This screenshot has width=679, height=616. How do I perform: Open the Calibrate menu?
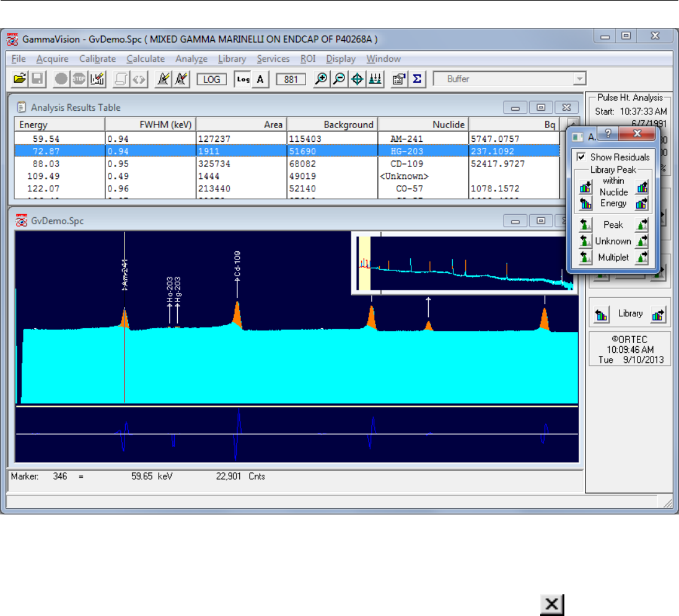pyautogui.click(x=97, y=59)
